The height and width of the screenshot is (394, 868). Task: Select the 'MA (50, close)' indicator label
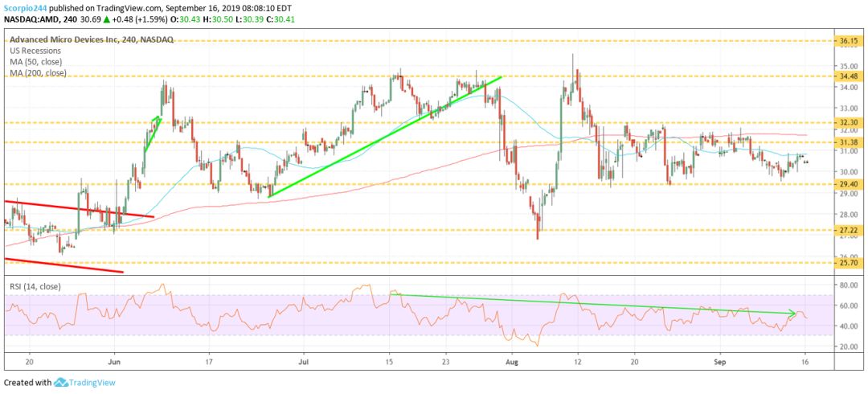click(x=35, y=61)
